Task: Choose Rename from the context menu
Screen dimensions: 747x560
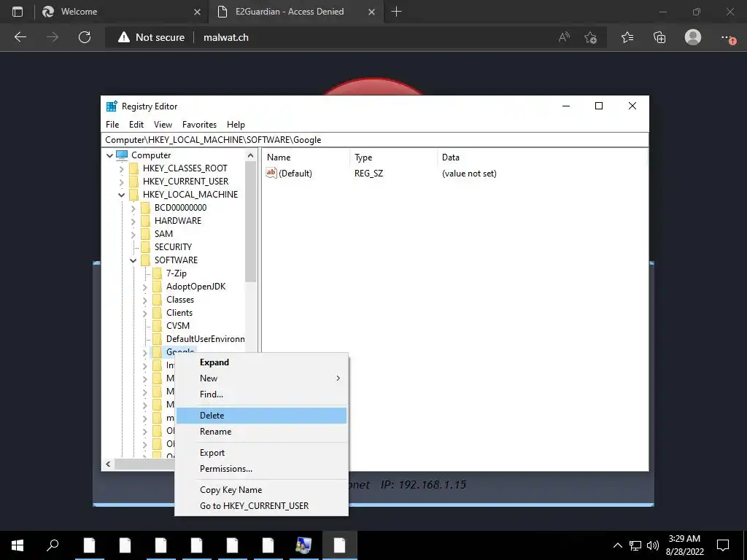Action: coord(261,432)
